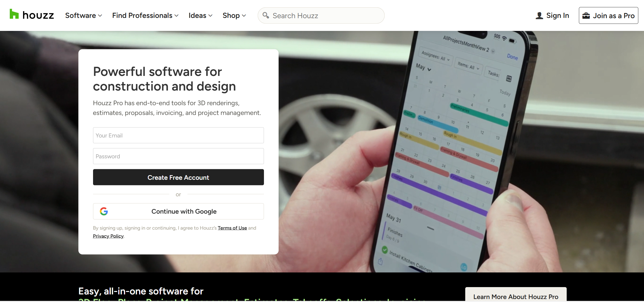644x302 pixels.
Task: Expand the Find Professionals menu
Action: pos(145,15)
